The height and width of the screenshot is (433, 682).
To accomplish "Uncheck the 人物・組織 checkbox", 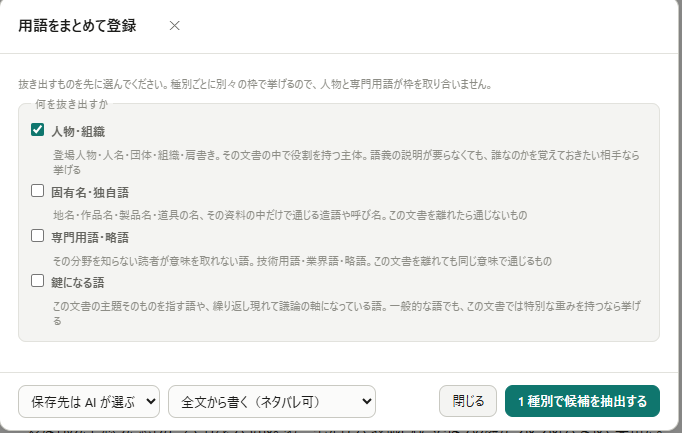I will pos(37,130).
